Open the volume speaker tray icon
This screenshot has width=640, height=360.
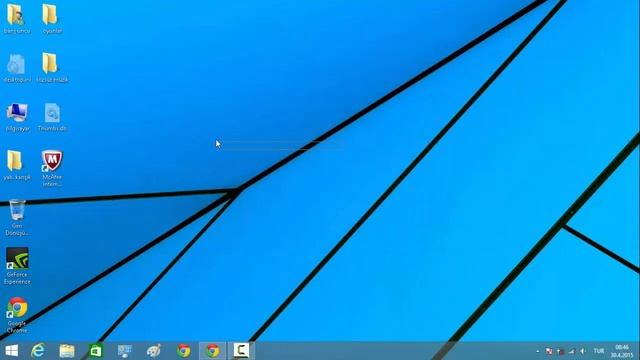point(583,351)
